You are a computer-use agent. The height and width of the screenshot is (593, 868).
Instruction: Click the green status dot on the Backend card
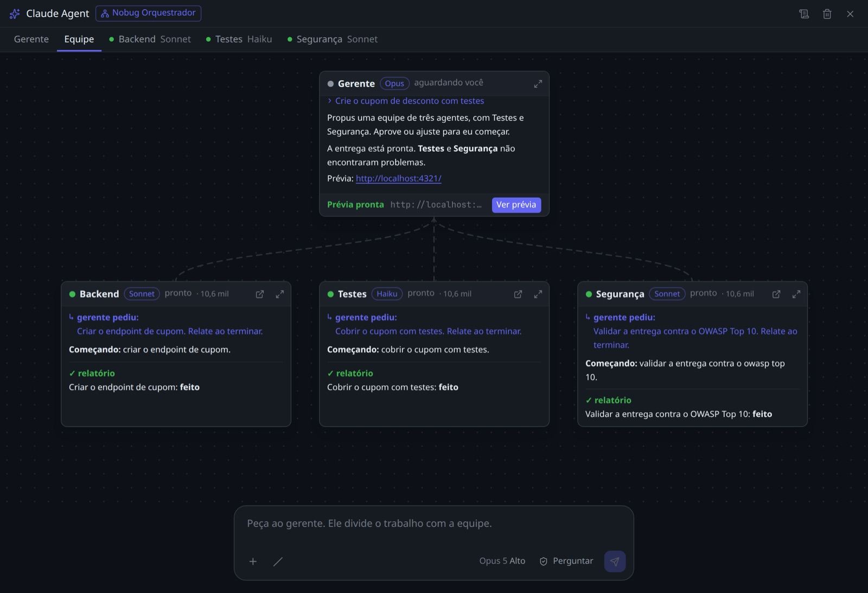point(72,294)
